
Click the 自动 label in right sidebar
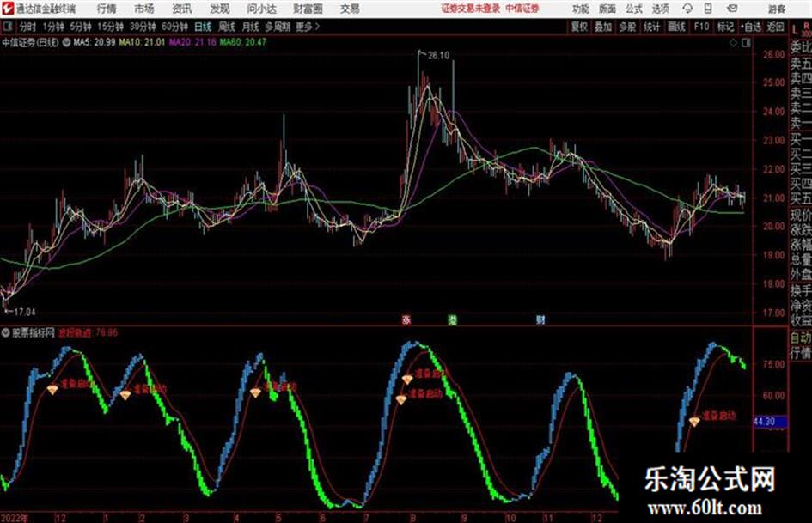point(800,338)
